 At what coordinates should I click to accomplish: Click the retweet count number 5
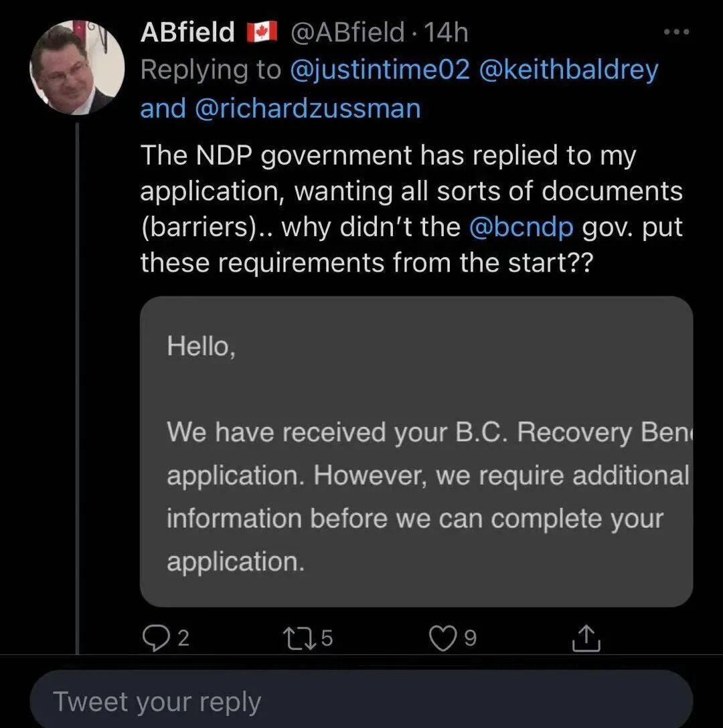pyautogui.click(x=327, y=639)
